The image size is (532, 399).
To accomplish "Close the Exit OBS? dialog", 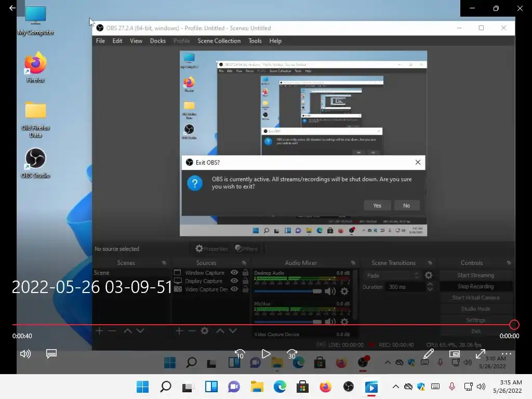I will 418,163.
